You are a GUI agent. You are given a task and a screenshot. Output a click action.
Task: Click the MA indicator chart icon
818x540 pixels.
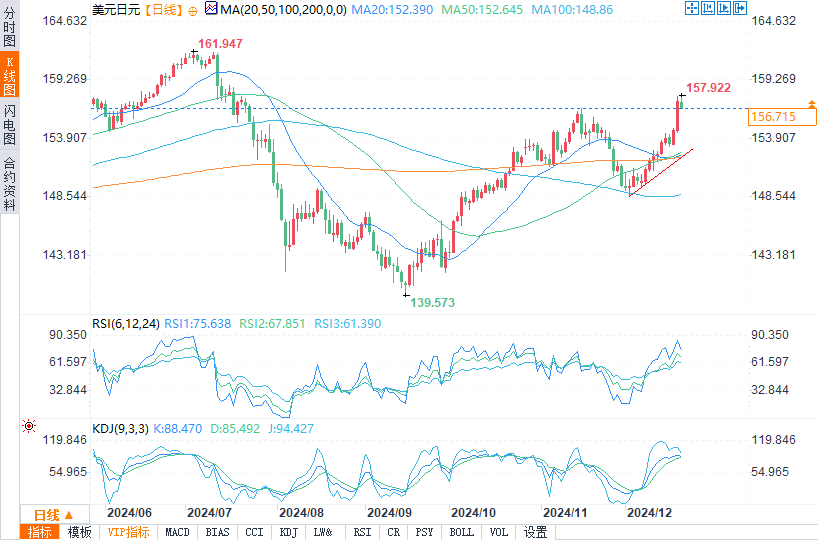coord(211,8)
